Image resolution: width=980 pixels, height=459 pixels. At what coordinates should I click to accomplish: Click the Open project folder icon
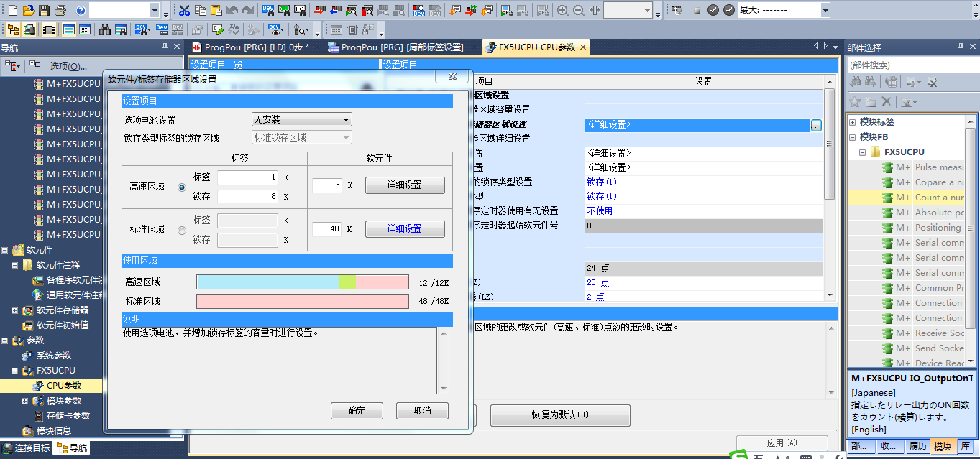coord(28,10)
